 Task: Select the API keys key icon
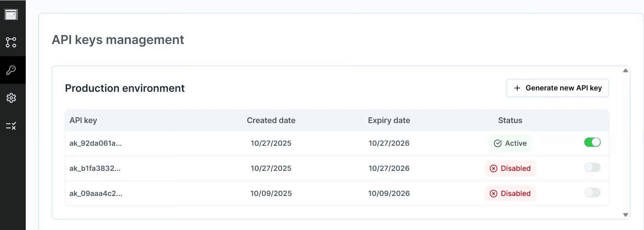tap(11, 70)
